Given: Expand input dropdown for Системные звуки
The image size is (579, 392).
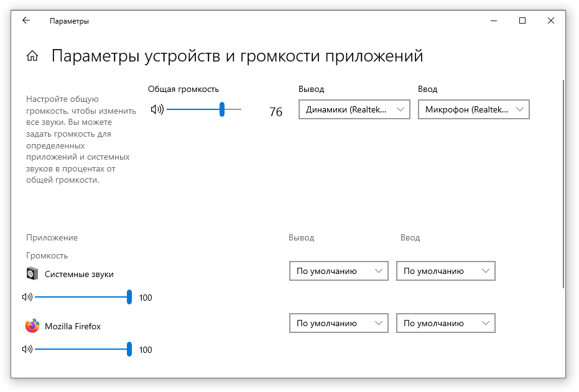Looking at the screenshot, I should point(446,271).
